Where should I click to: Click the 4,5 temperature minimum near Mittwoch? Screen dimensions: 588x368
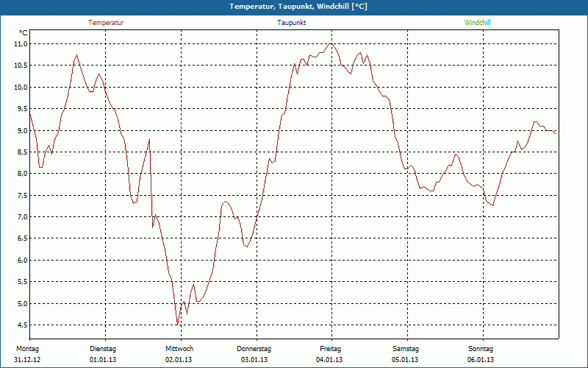(176, 325)
